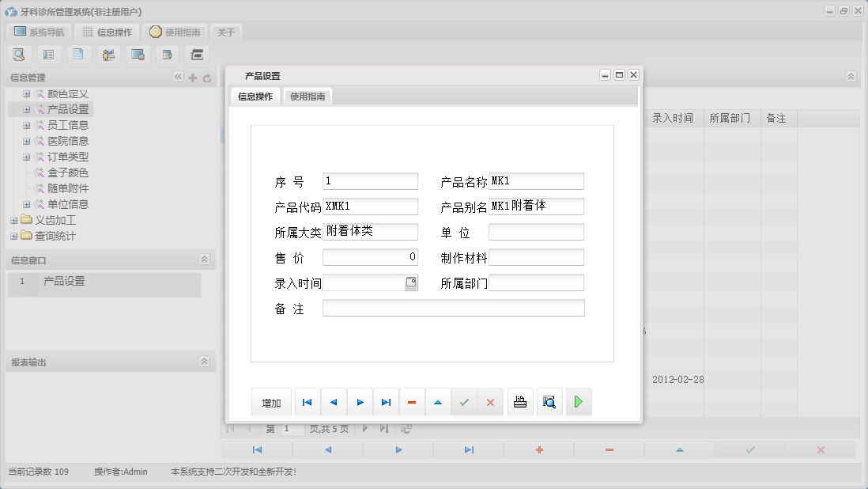Click the 增加 button in the product dialog
This screenshot has width=868, height=489.
click(271, 402)
